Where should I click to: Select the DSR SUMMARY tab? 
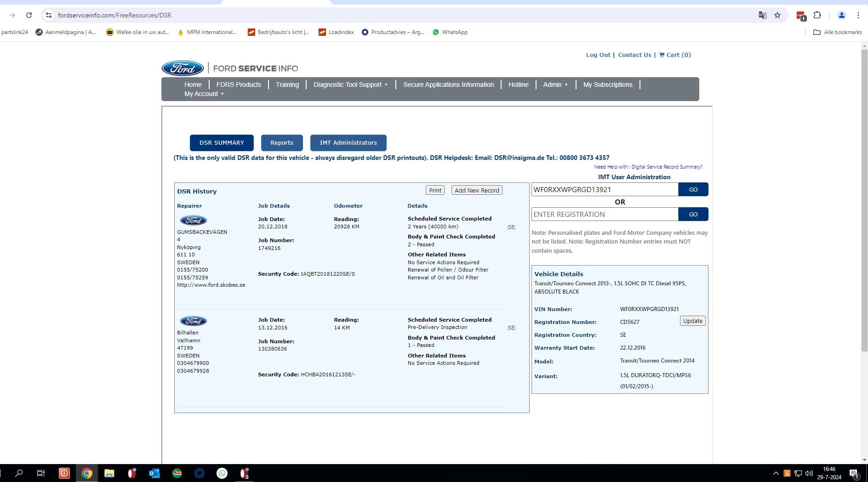click(222, 143)
